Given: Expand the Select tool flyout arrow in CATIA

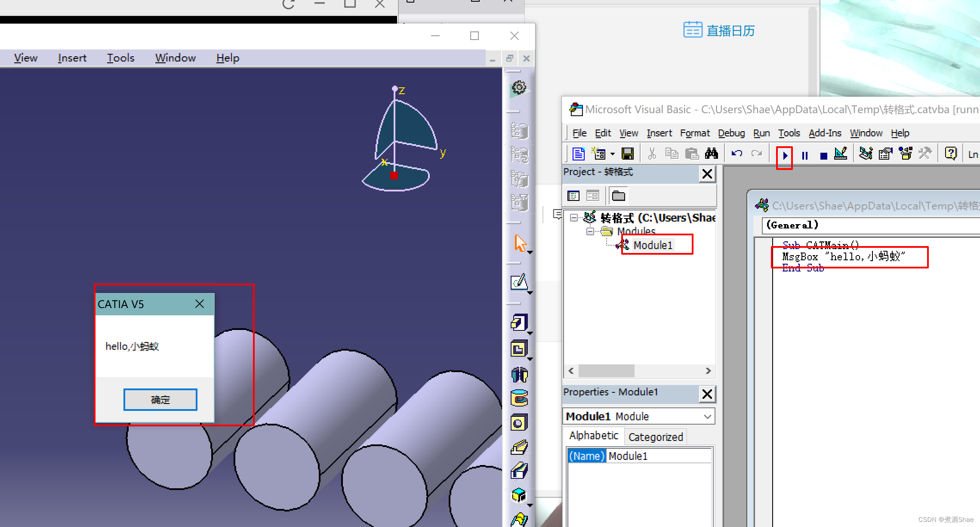Looking at the screenshot, I should tap(530, 253).
